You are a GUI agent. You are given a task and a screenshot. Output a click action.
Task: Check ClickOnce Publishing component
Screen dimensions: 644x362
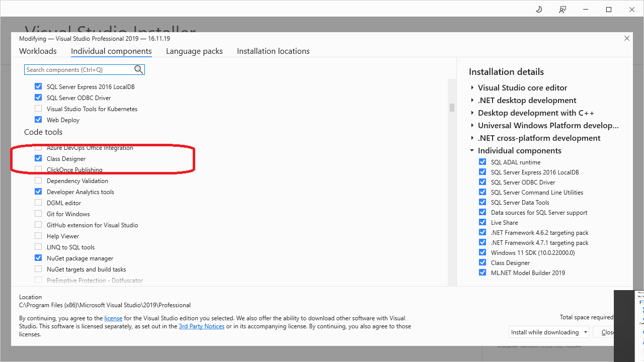[38, 169]
